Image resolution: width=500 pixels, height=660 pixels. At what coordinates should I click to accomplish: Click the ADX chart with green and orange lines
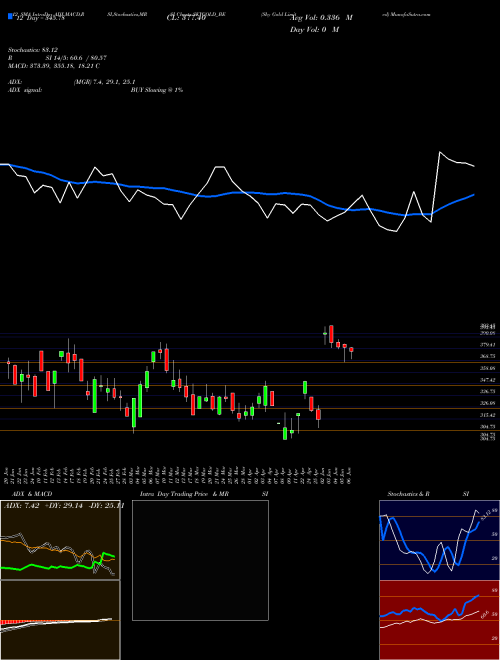[x=60, y=540]
